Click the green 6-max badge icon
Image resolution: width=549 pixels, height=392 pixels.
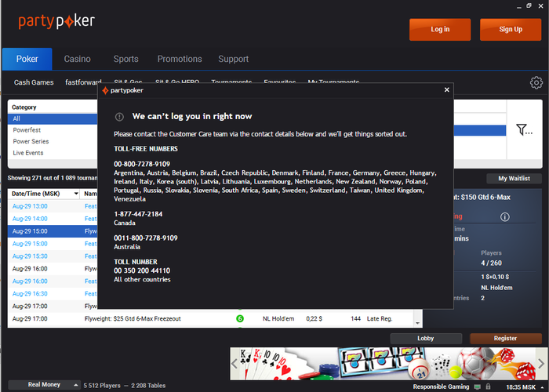240,318
